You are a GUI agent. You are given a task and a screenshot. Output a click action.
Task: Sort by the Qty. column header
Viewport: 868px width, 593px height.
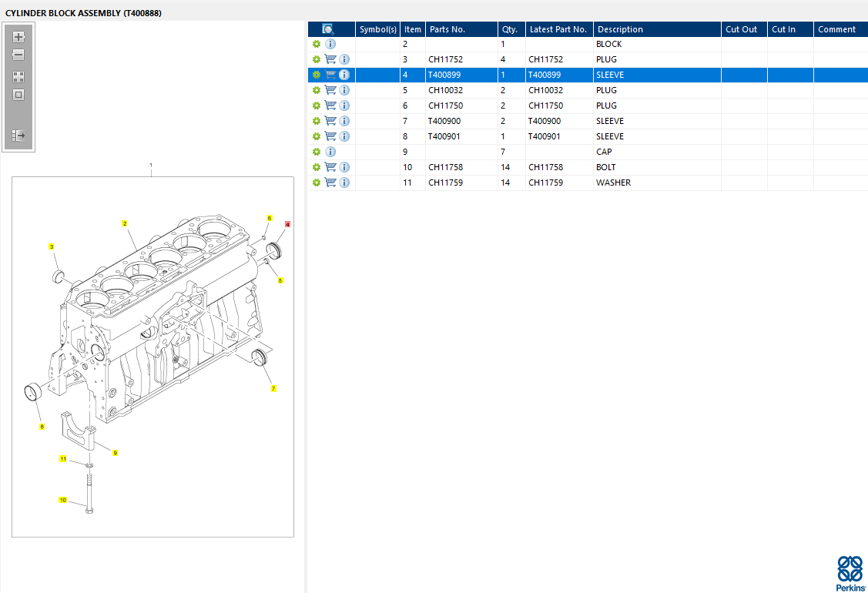[x=511, y=29]
